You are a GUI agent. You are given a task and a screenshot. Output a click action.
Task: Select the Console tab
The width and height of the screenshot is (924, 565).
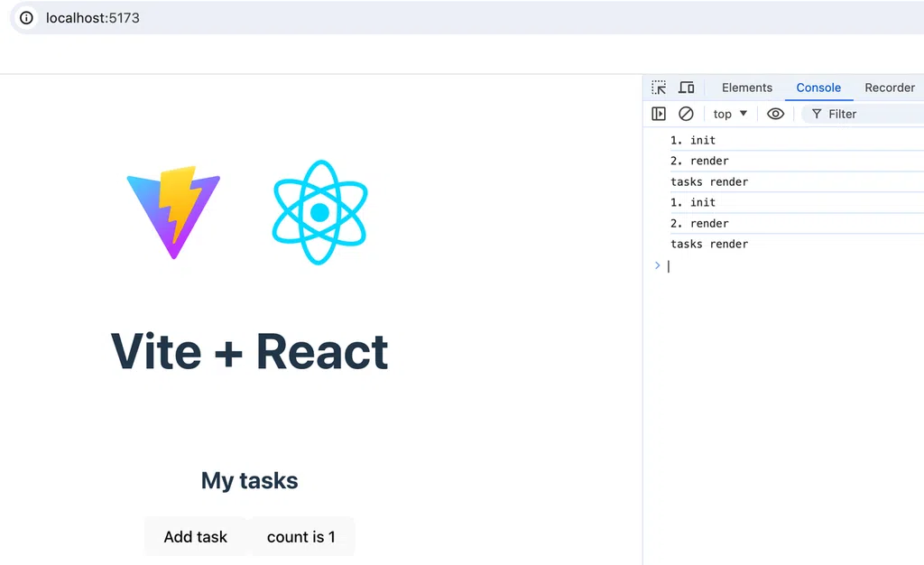pyautogui.click(x=818, y=88)
